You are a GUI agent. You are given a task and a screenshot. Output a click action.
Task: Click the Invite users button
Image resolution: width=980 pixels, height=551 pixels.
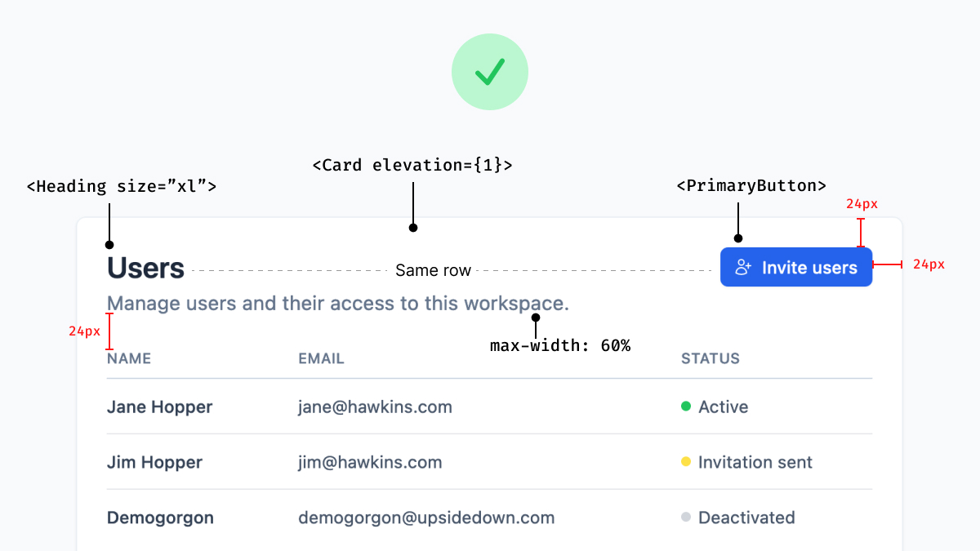click(796, 267)
